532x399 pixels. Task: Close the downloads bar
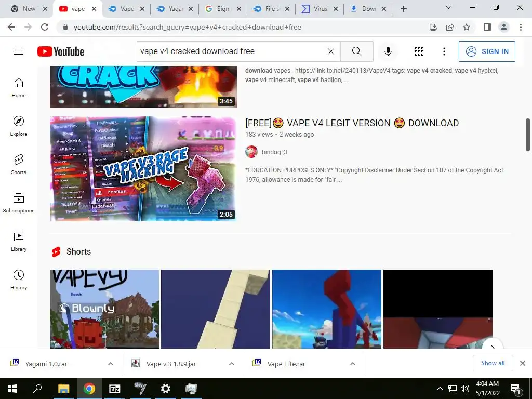pos(523,363)
